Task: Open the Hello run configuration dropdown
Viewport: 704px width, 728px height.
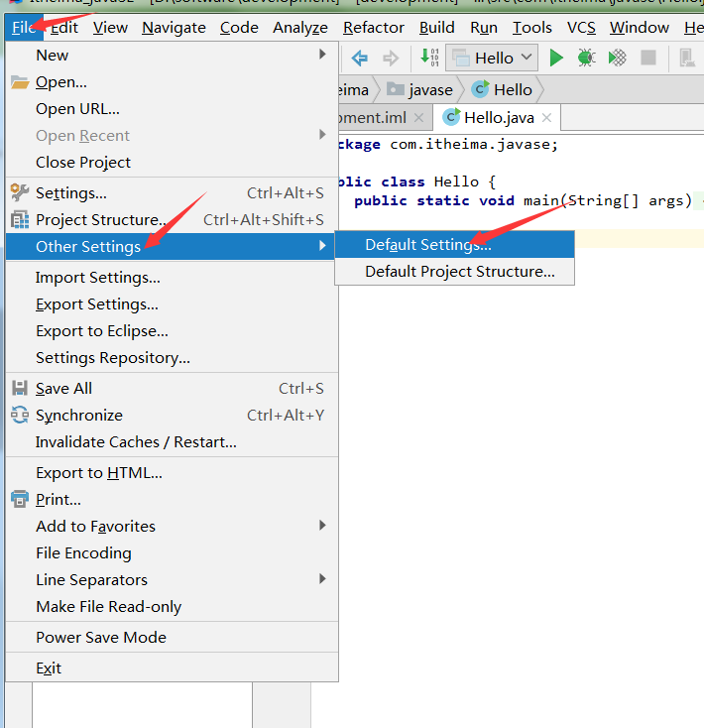Action: pyautogui.click(x=492, y=58)
